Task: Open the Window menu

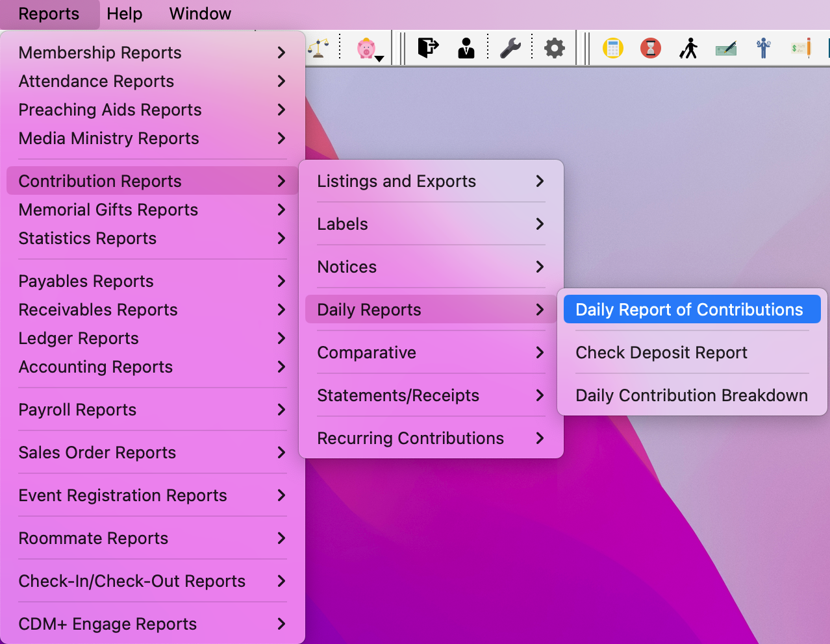Action: (x=199, y=14)
